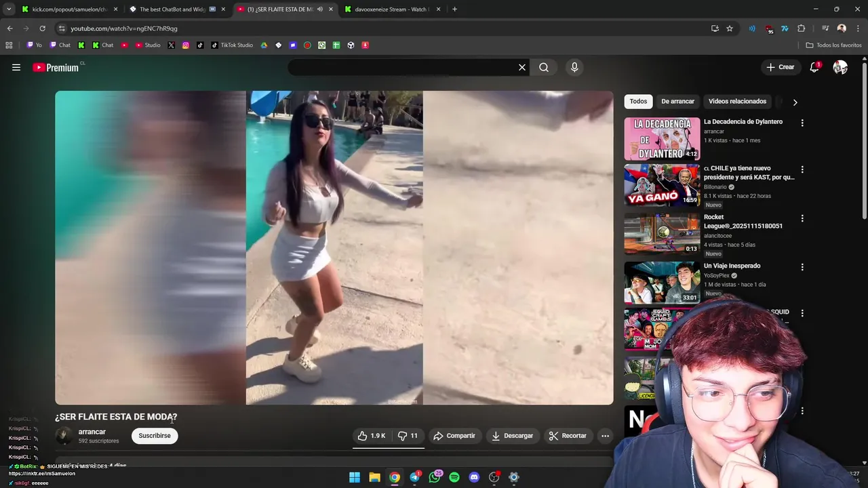Mute the SER FLAITE tab audio icon
The width and height of the screenshot is (868, 488).
(319, 9)
